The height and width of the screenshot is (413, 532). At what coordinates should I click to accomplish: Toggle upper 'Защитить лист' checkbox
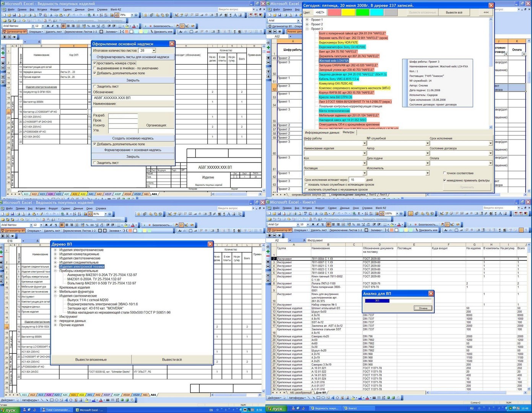click(x=95, y=86)
